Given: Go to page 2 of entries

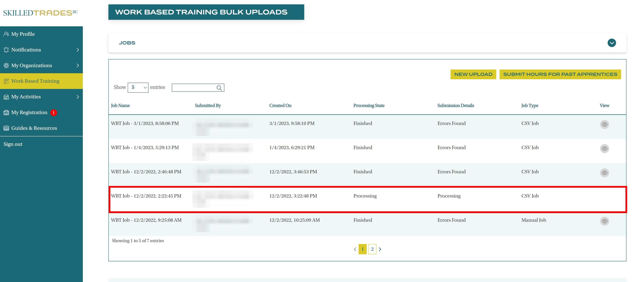Looking at the screenshot, I should [x=372, y=249].
